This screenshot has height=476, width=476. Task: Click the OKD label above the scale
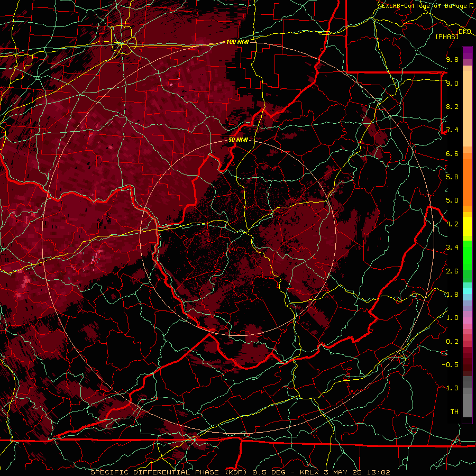pyautogui.click(x=465, y=32)
